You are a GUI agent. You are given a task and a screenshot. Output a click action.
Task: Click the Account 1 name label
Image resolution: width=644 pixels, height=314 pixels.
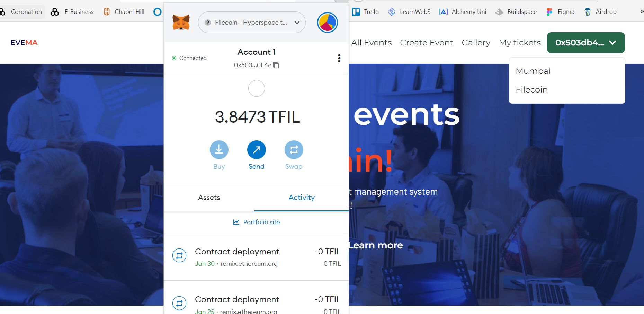click(257, 52)
